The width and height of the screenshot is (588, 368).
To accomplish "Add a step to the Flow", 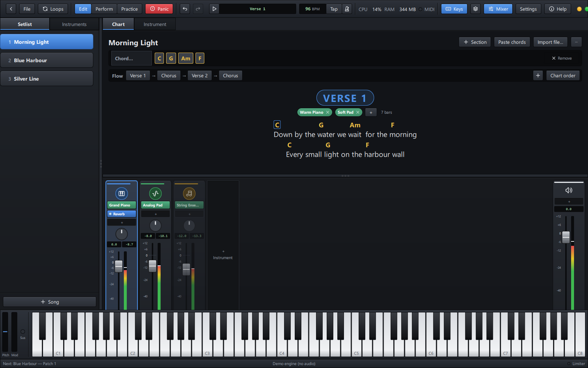I will pos(538,75).
